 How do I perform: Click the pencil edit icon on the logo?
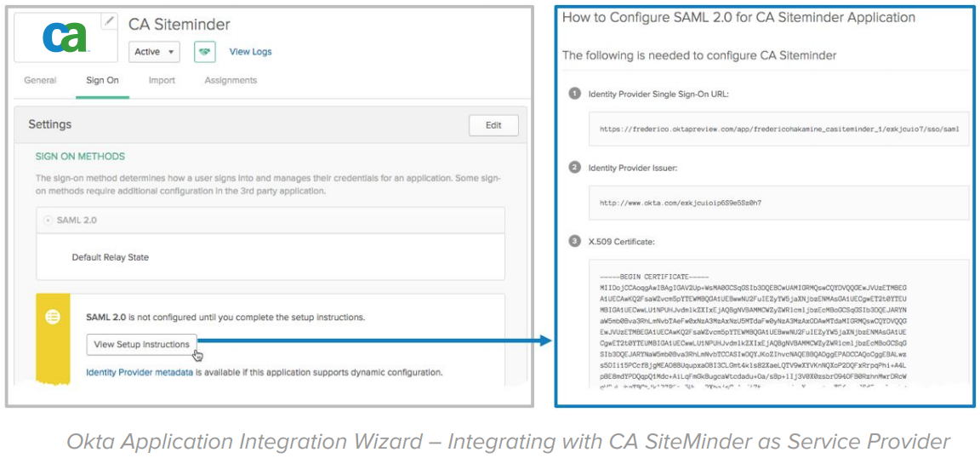(109, 22)
